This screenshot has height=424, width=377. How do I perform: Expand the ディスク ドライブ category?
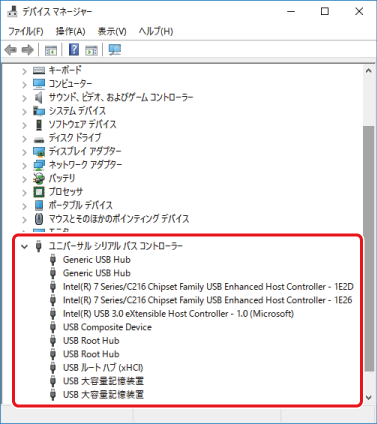[24, 138]
